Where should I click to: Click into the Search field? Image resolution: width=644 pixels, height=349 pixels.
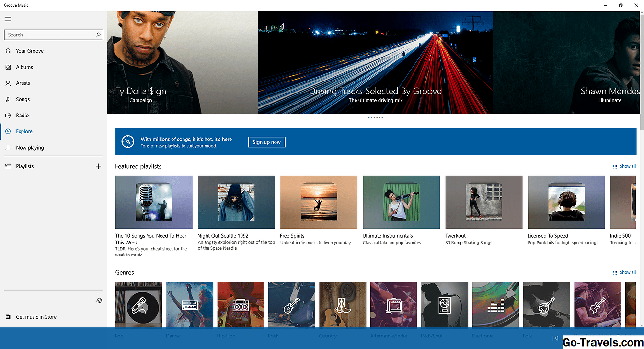[48, 35]
